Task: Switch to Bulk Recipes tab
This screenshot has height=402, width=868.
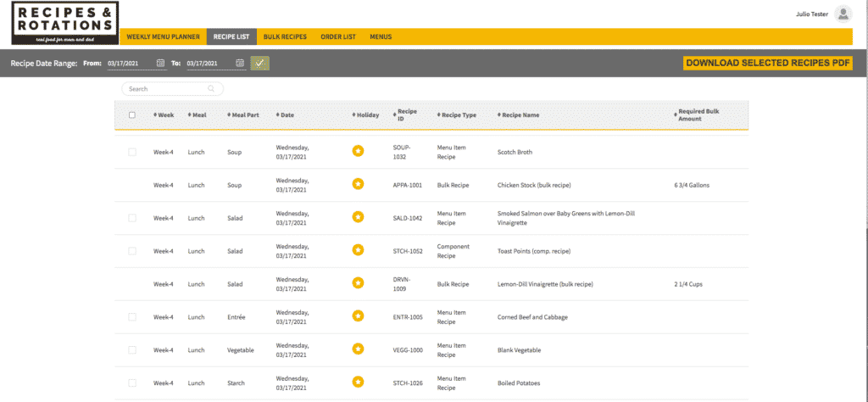Action: pyautogui.click(x=285, y=36)
